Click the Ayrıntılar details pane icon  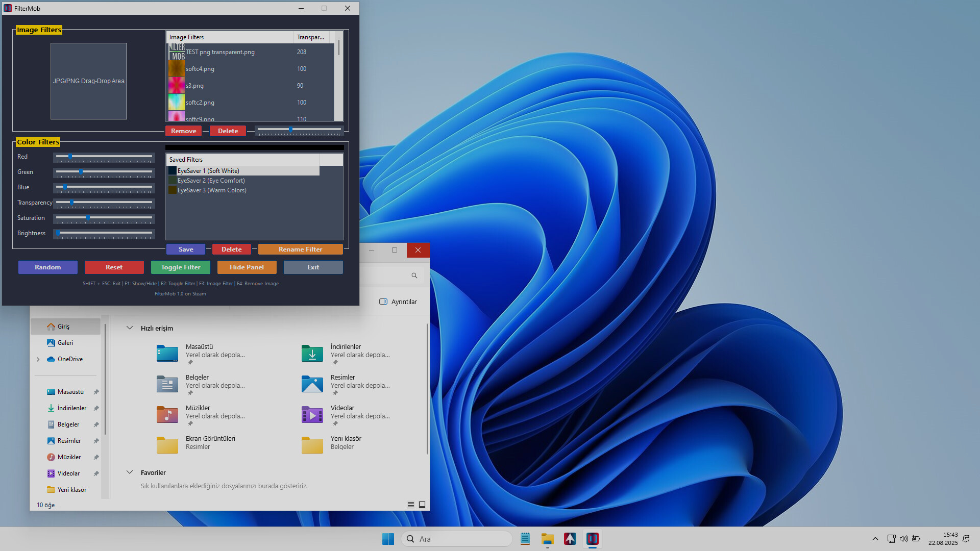tap(383, 301)
